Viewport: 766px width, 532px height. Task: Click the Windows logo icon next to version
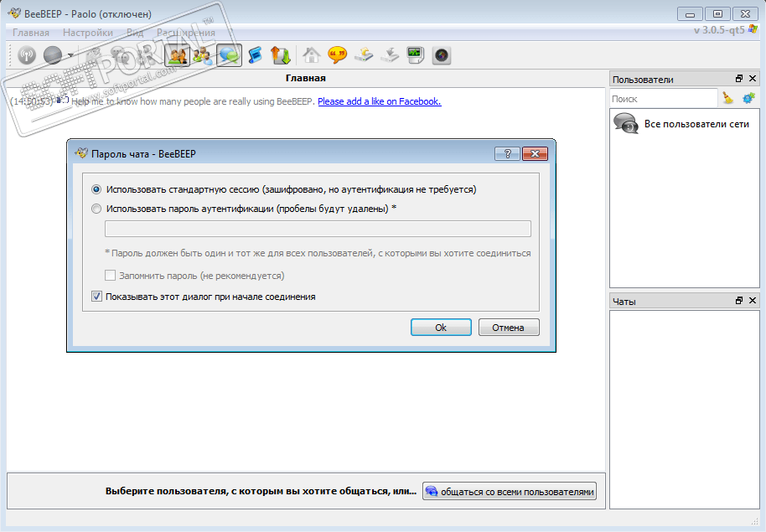(x=753, y=29)
